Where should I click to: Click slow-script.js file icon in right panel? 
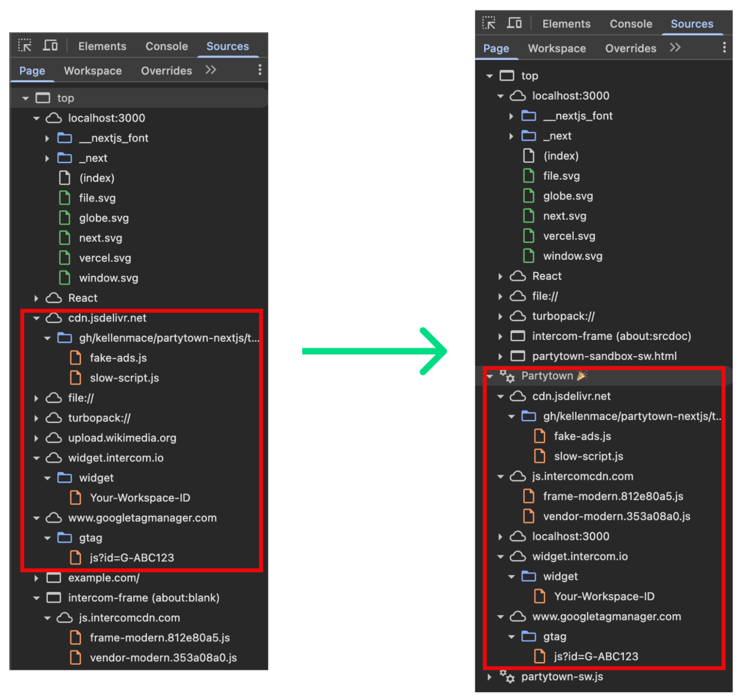tap(539, 456)
